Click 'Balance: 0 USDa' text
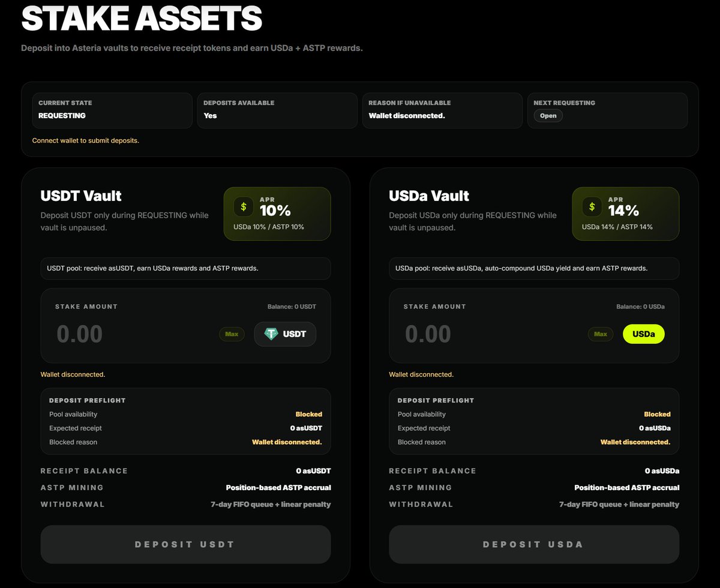This screenshot has width=720, height=588. coord(640,307)
